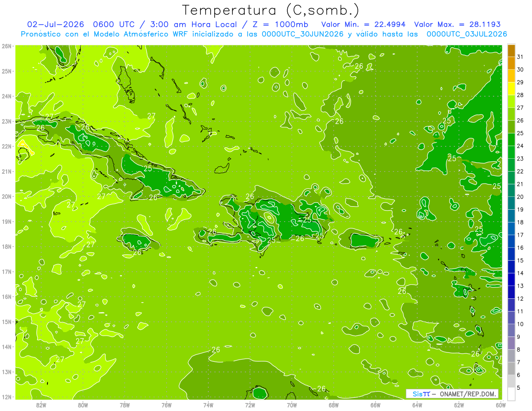The width and height of the screenshot is (532, 411).
Task: Click the '15N' latitude axis label
Action: point(6,321)
